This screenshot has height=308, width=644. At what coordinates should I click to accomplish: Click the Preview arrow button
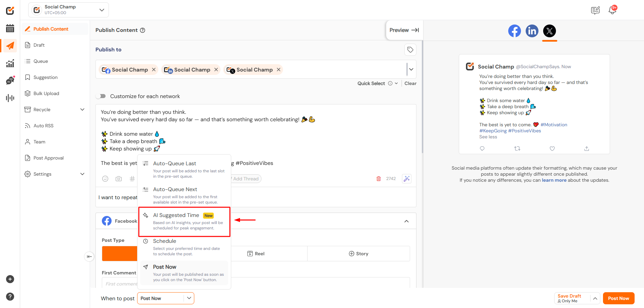(404, 30)
